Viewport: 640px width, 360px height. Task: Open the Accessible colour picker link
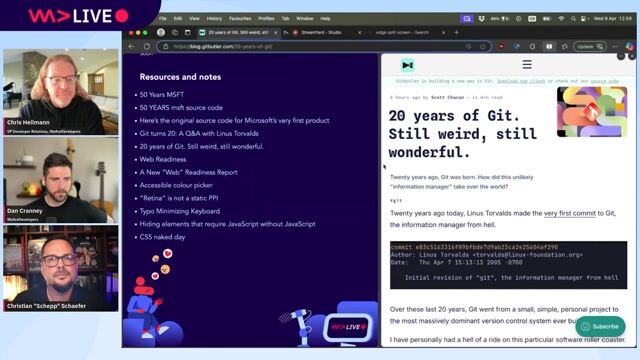[x=176, y=185]
